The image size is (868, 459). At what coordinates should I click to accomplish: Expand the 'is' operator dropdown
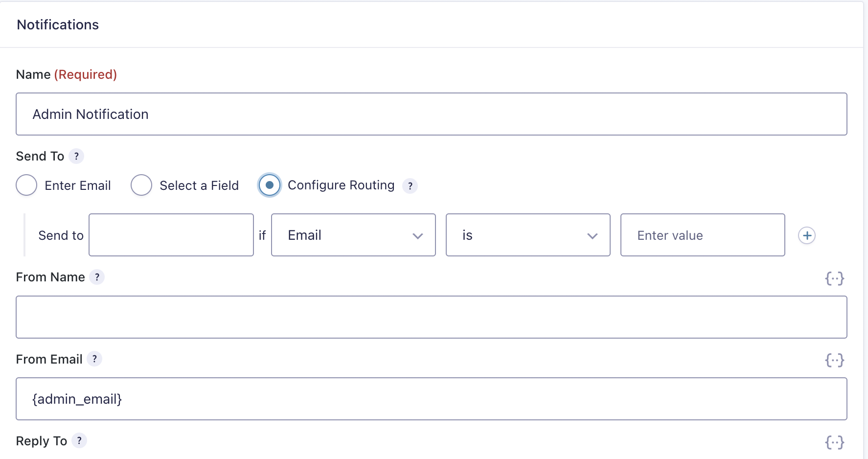[528, 235]
